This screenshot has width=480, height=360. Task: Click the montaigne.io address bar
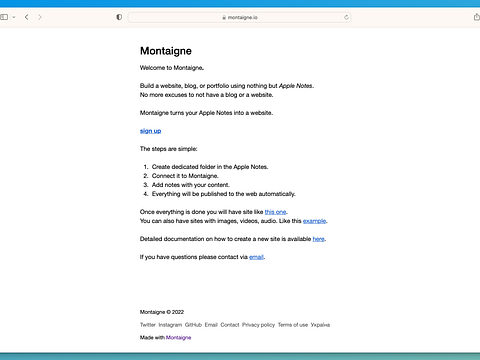click(x=239, y=17)
